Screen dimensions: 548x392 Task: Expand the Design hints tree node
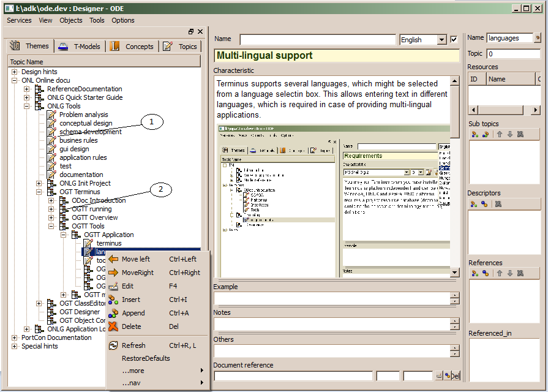[14, 72]
